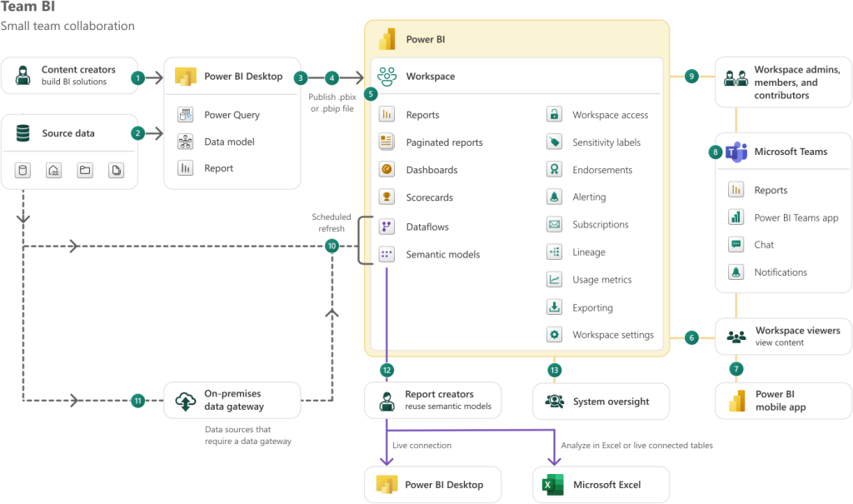Click the System oversight box
The image size is (853, 504).
(x=601, y=402)
